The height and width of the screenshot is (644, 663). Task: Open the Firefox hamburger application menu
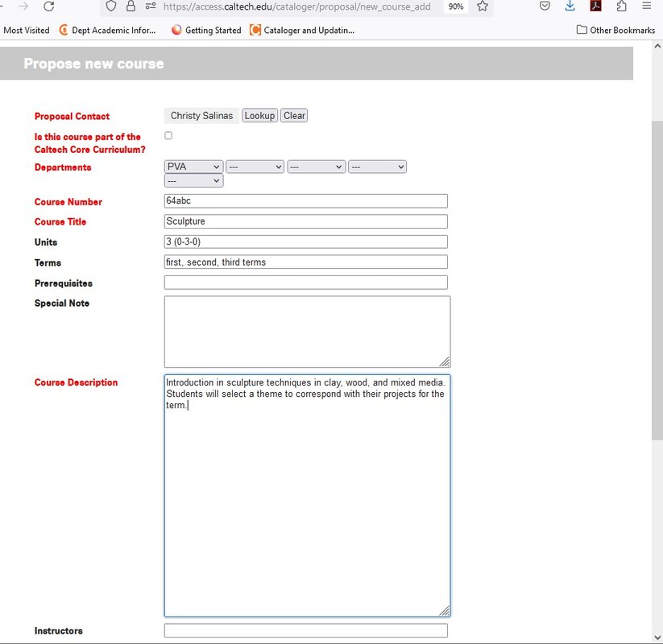pyautogui.click(x=647, y=6)
